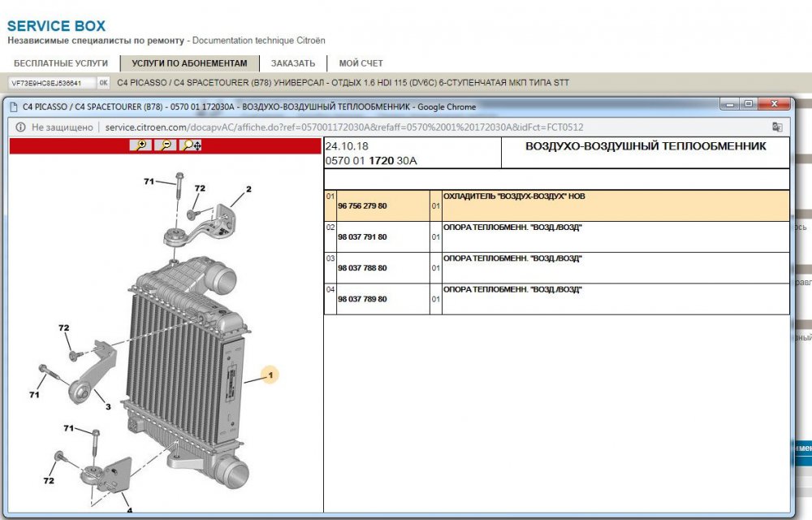Maximize the Google Chrome popup window
812x520 pixels.
pos(748,104)
